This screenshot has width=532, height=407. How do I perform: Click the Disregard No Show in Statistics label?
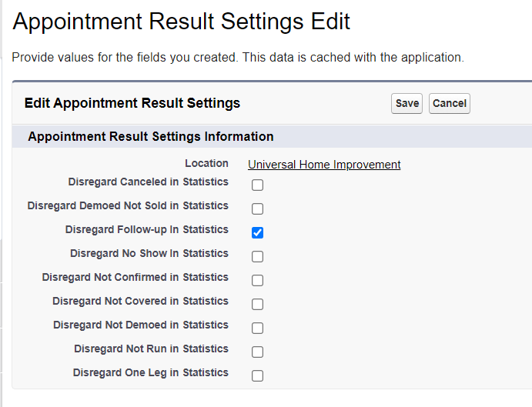[149, 253]
